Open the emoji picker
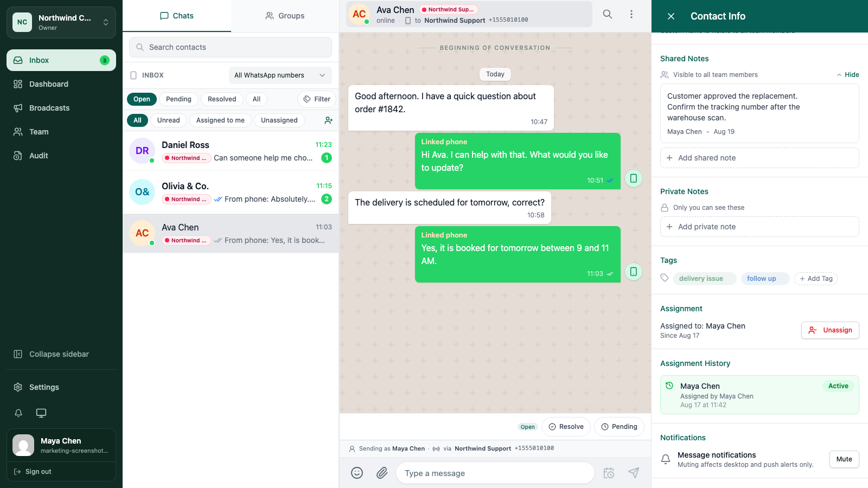 coord(357,473)
